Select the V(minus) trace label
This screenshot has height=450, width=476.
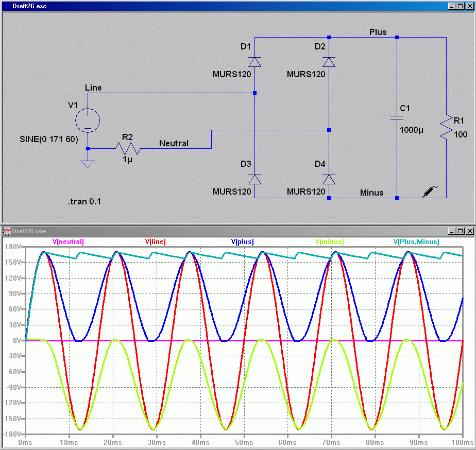329,242
